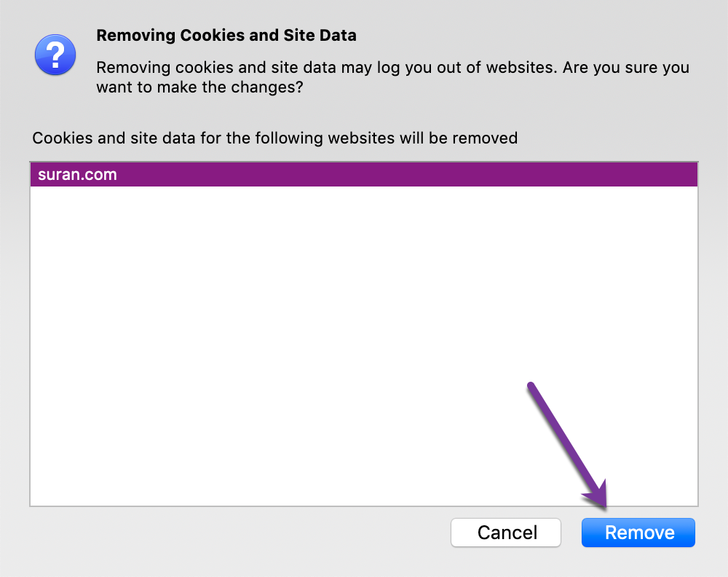Screen dimensions: 728x577
Task: Click the logout warning message text
Action: point(392,78)
